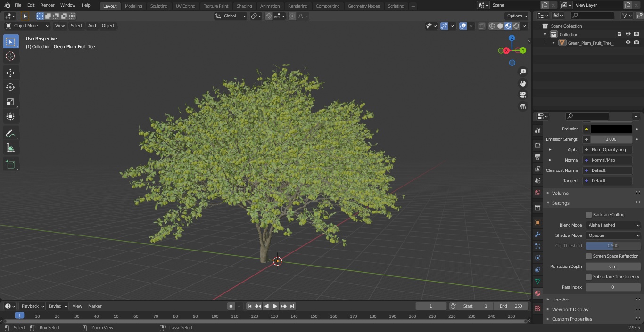Click the Plum_Opacity.png alpha link
644x332 pixels.
click(x=607, y=150)
